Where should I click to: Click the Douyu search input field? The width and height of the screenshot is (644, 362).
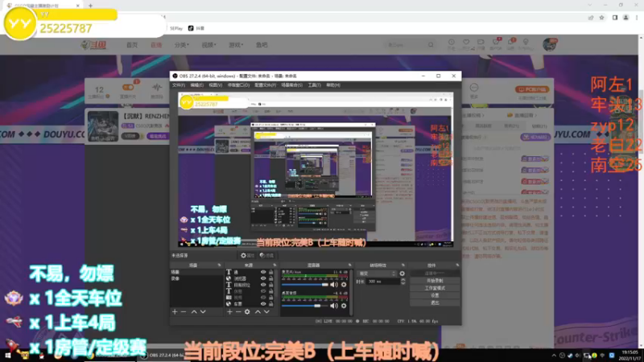[406, 45]
